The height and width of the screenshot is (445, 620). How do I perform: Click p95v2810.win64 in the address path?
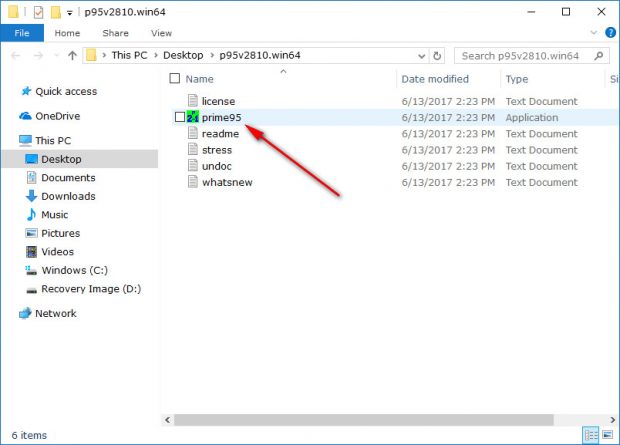(x=260, y=55)
